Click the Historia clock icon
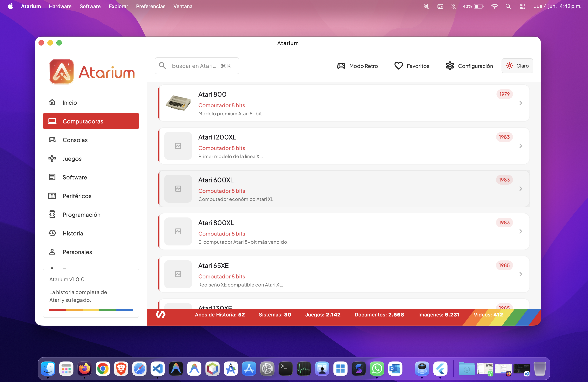 coord(52,233)
